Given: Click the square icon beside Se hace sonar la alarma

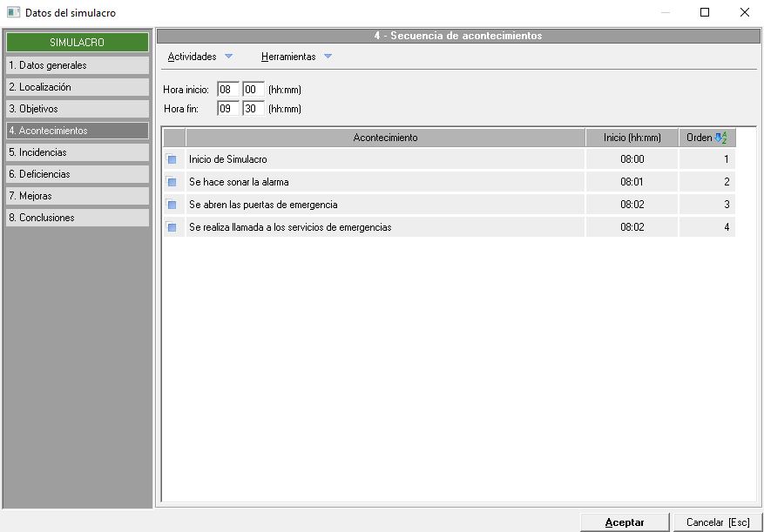Looking at the screenshot, I should click(x=172, y=182).
